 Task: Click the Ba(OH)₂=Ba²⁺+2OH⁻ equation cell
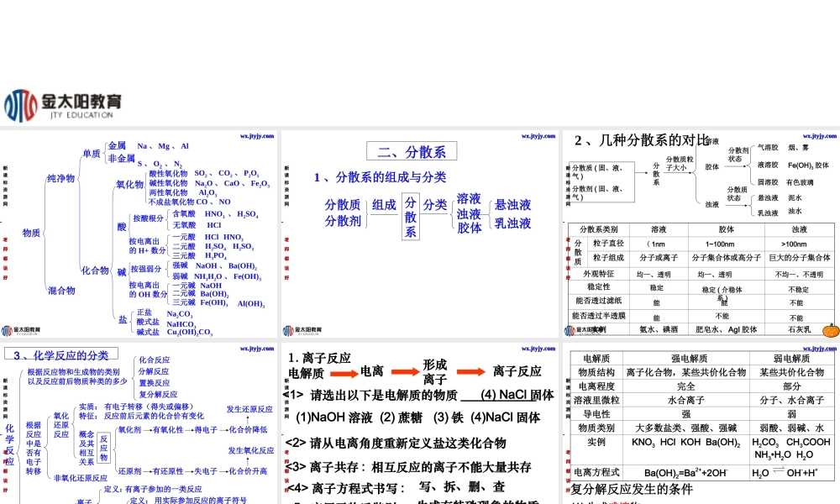pyautogui.click(x=686, y=473)
